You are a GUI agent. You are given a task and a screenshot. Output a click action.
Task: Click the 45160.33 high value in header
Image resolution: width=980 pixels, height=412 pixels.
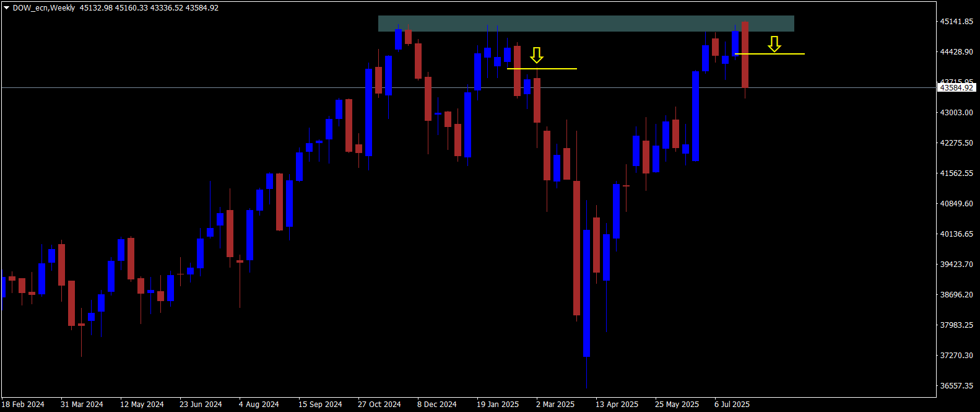(131, 8)
